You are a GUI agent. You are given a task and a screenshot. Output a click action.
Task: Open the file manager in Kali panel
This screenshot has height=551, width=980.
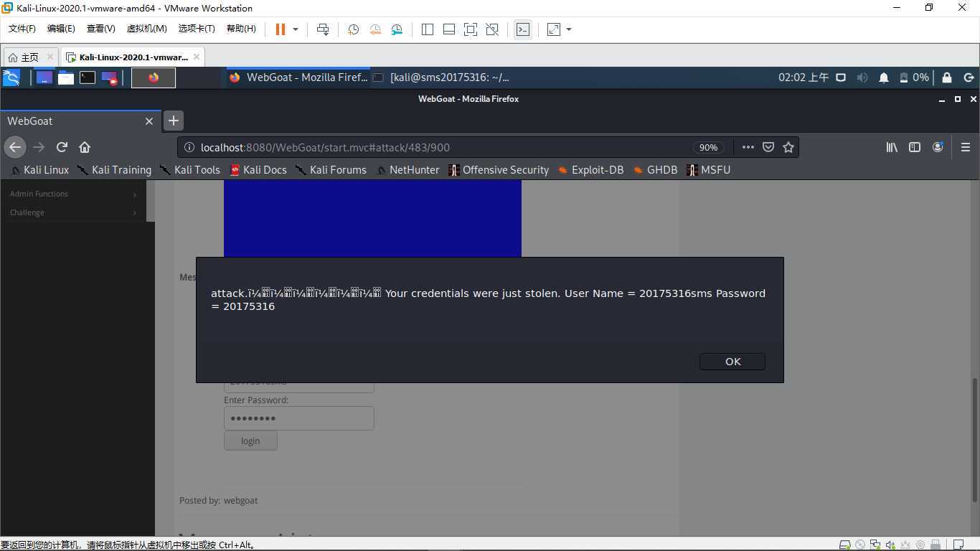(66, 77)
